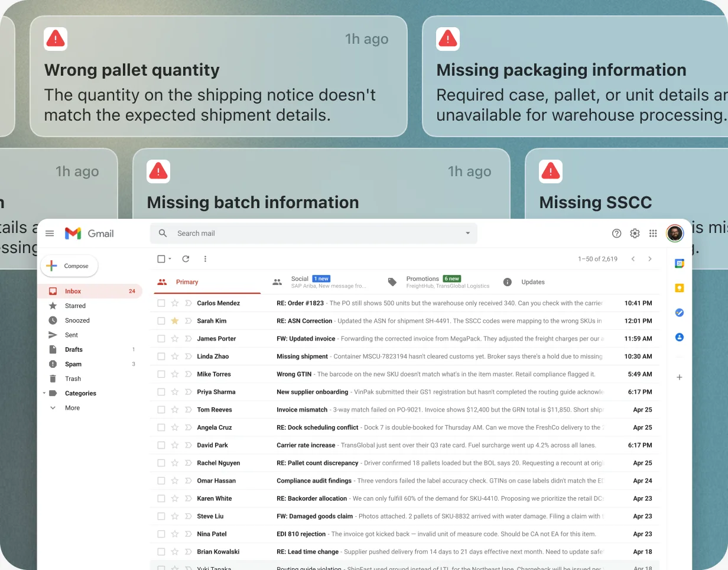
Task: Star the Carlos Mendez email
Action: pos(174,303)
